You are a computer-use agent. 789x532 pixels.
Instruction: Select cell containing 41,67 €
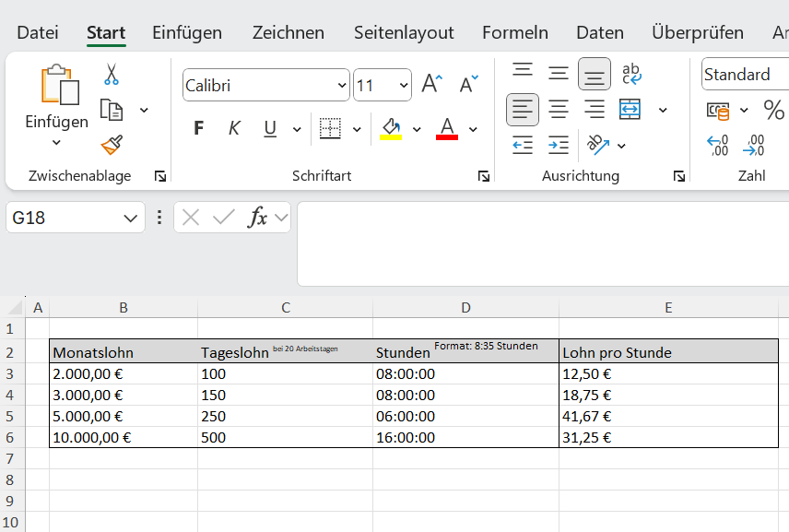pos(668,416)
